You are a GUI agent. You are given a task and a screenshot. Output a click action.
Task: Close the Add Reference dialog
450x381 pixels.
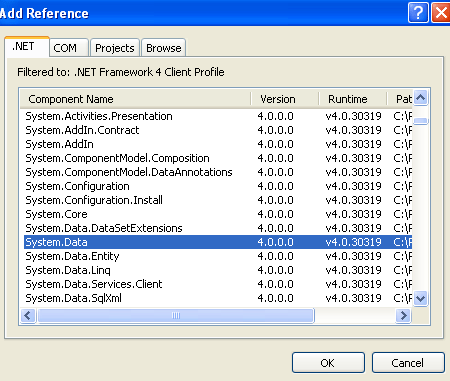(x=441, y=13)
